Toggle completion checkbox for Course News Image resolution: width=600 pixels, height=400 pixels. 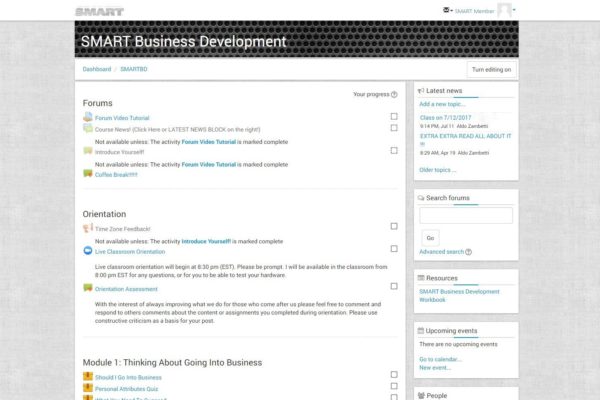coord(394,127)
